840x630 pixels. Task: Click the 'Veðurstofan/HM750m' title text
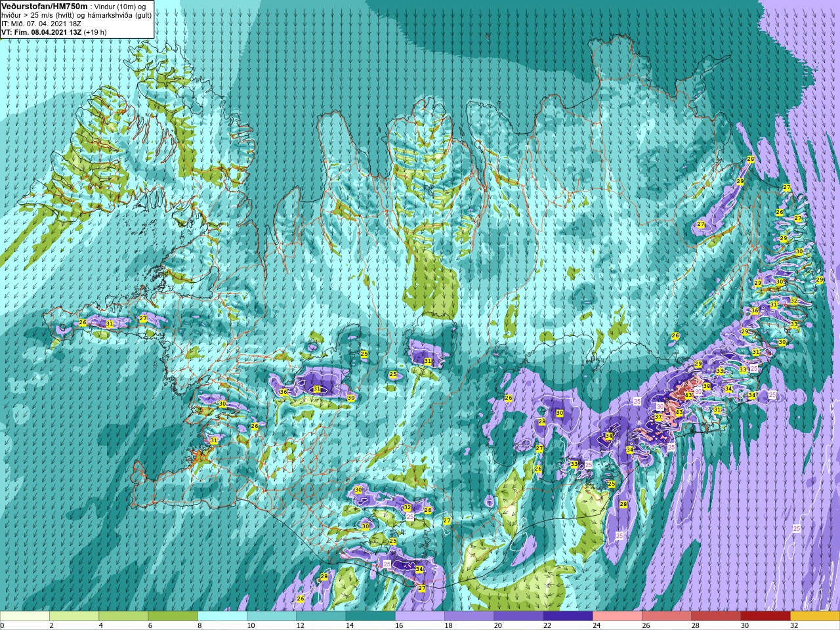pyautogui.click(x=45, y=6)
